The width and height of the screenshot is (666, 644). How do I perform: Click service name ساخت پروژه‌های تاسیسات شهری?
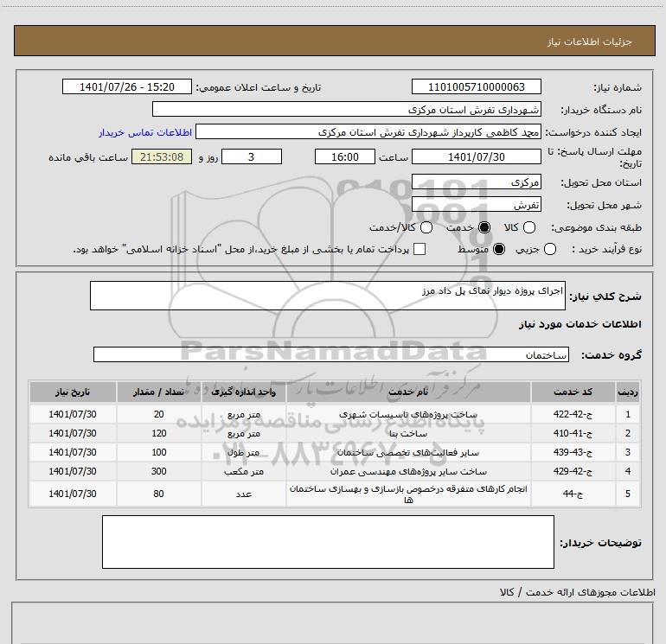(408, 414)
